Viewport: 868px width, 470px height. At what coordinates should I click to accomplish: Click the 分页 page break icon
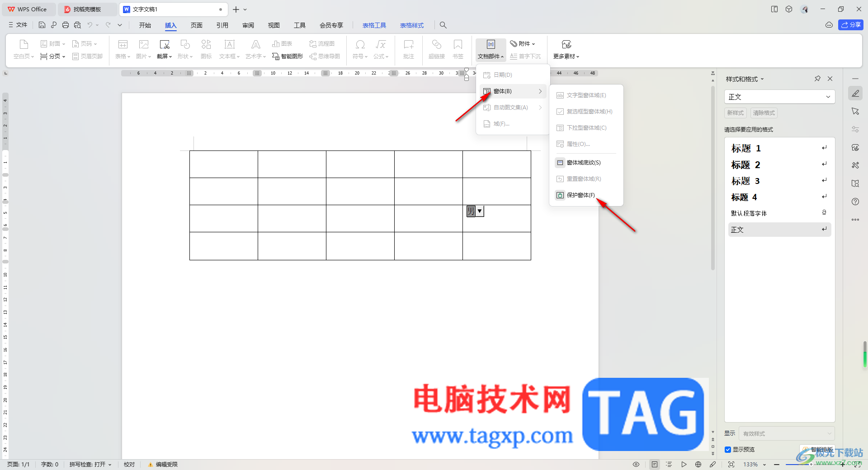pyautogui.click(x=44, y=56)
